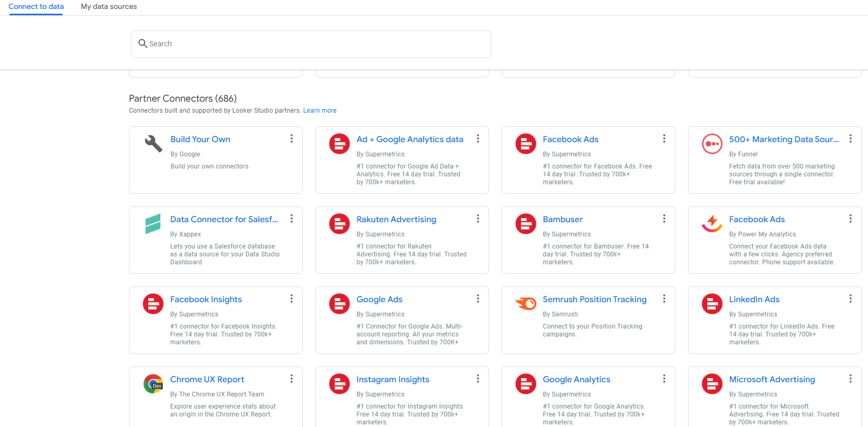Click 'By The Chrome UX Report Team' text
This screenshot has width=868, height=427.
pos(217,394)
